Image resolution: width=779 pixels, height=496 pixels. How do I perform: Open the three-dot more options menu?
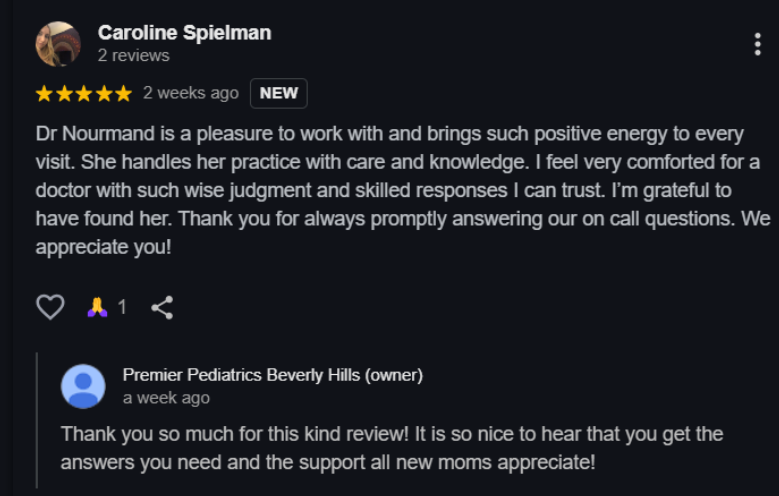click(x=757, y=45)
